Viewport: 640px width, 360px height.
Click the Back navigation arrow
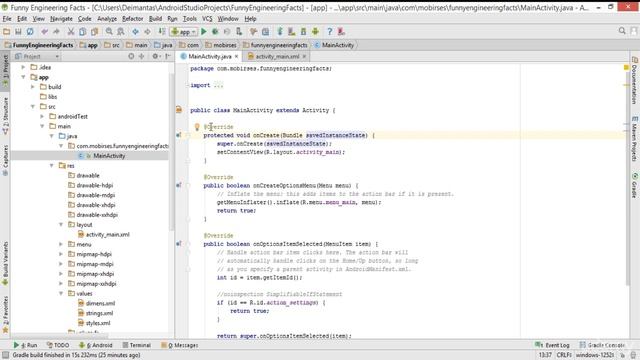click(135, 31)
